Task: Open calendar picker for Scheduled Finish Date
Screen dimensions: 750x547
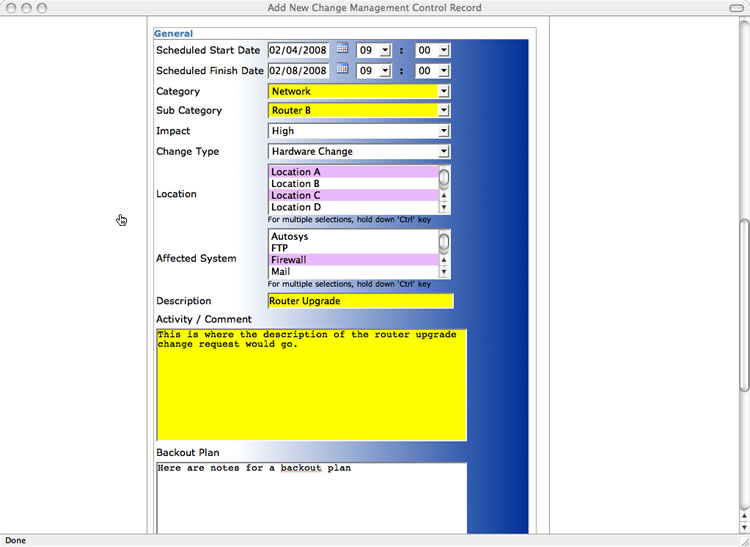Action: [342, 69]
